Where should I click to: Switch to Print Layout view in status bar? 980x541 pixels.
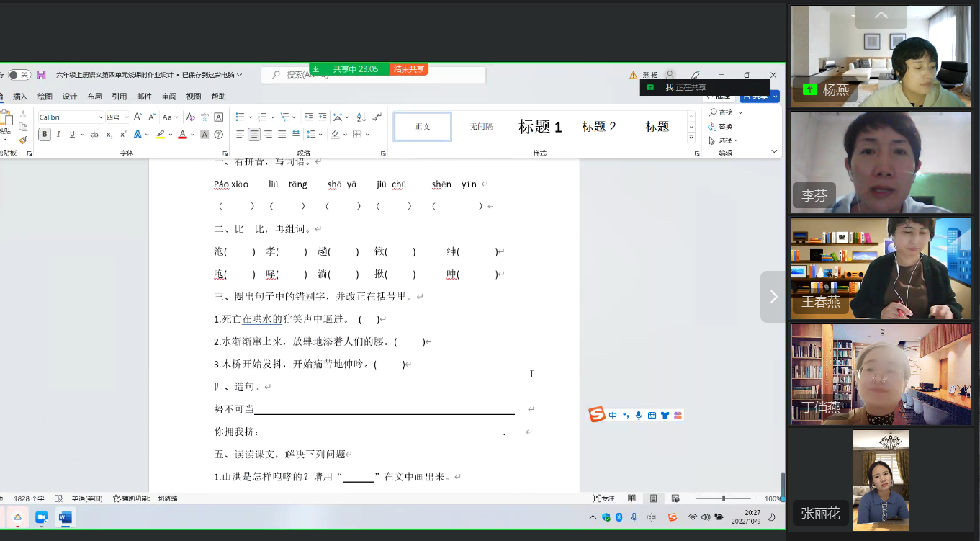(653, 498)
